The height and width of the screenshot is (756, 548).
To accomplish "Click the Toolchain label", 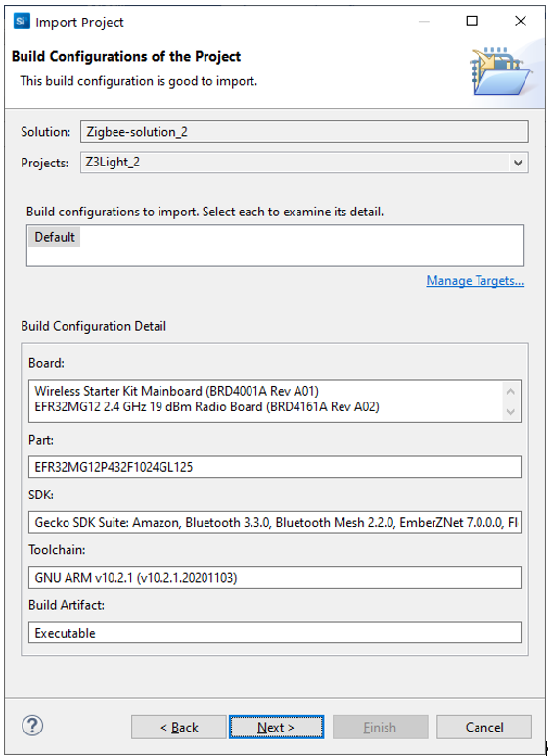I will [x=57, y=550].
